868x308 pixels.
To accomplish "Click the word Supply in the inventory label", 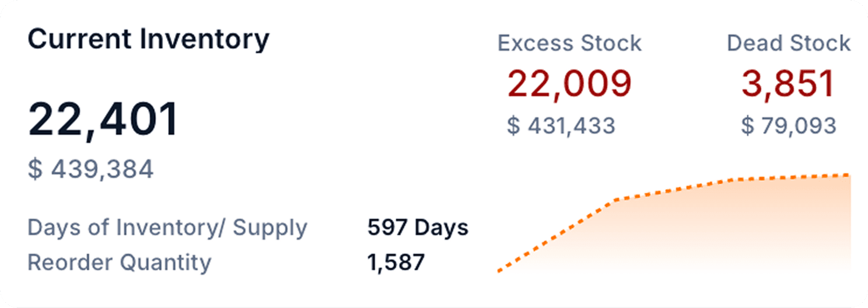I will [269, 228].
